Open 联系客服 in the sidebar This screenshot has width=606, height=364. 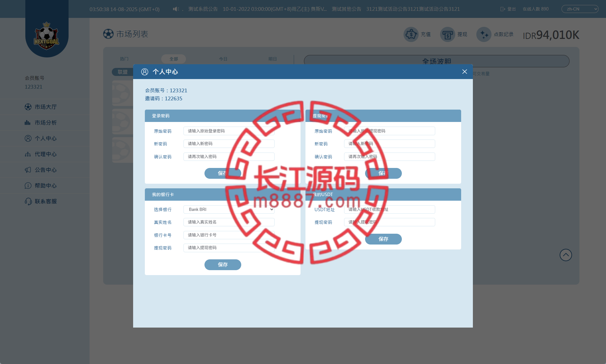[x=41, y=201]
